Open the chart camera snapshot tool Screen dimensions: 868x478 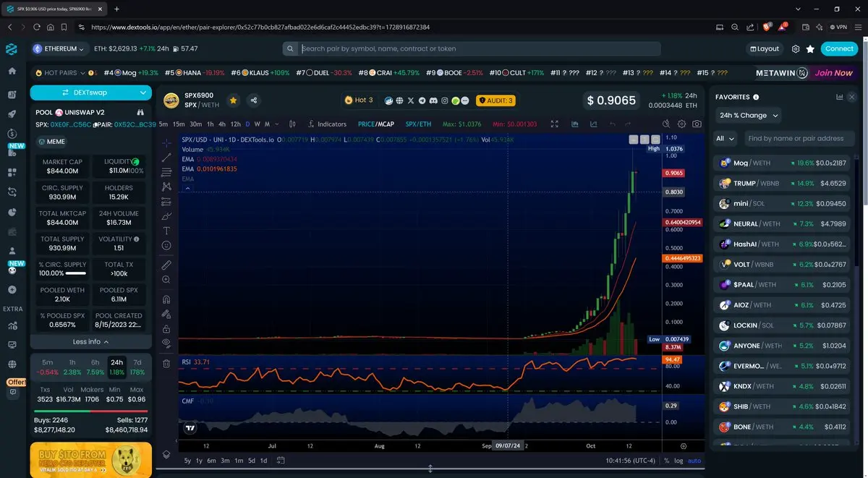(x=697, y=124)
